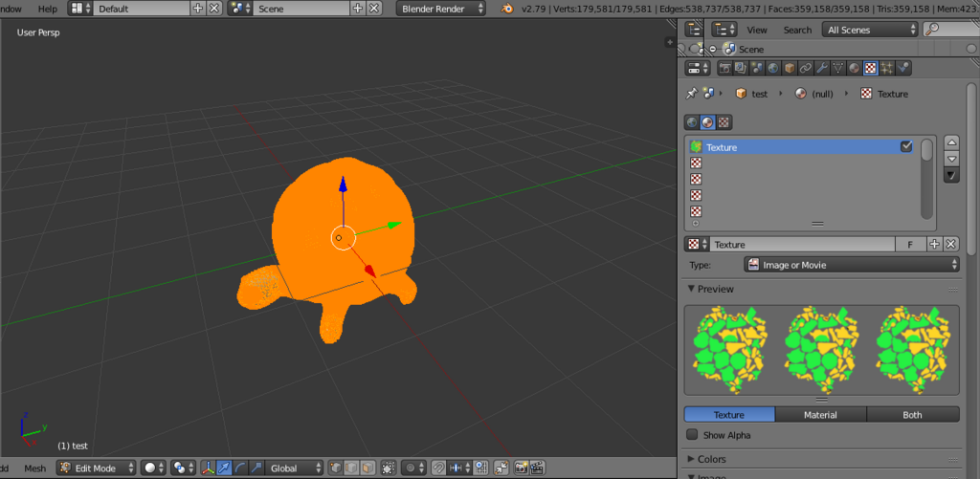Image resolution: width=980 pixels, height=479 pixels.
Task: Open the Texture properties tab (checkerboard icon)
Action: (x=871, y=68)
